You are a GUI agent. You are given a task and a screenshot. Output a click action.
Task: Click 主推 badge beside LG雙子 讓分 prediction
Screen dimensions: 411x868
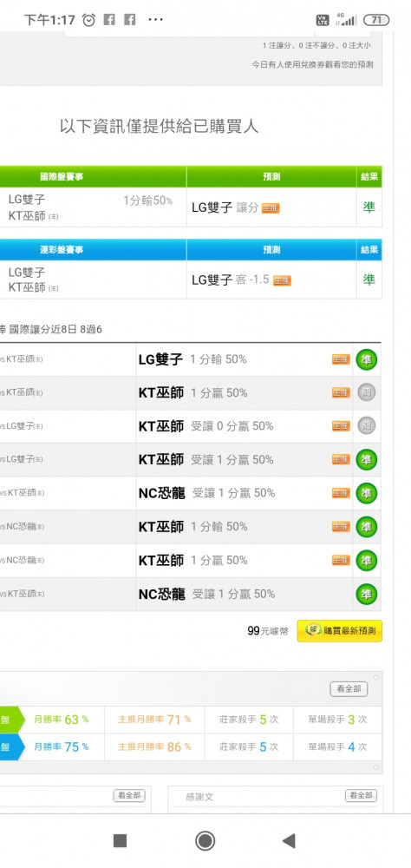(x=271, y=208)
